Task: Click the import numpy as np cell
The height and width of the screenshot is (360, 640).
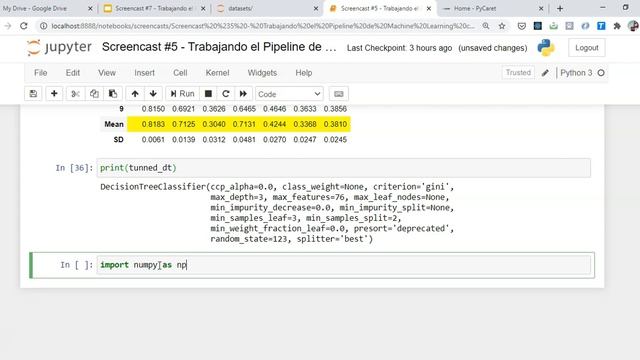Action: click(344, 265)
